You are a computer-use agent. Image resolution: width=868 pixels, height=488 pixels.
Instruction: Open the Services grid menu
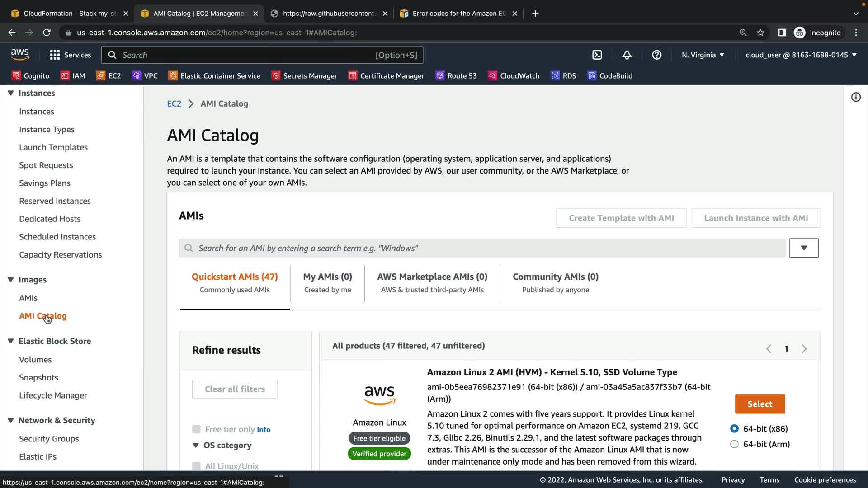(x=70, y=55)
